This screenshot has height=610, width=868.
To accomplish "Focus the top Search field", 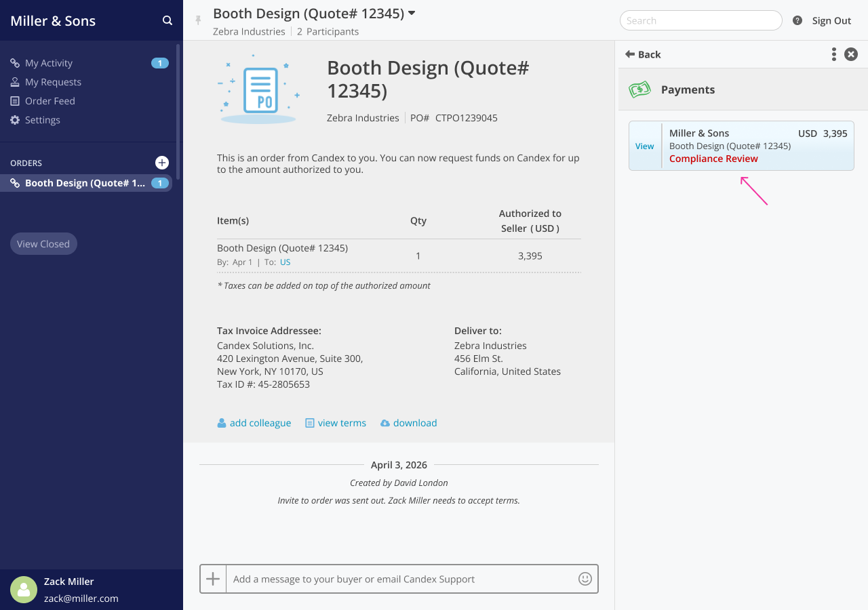I will pos(701,20).
